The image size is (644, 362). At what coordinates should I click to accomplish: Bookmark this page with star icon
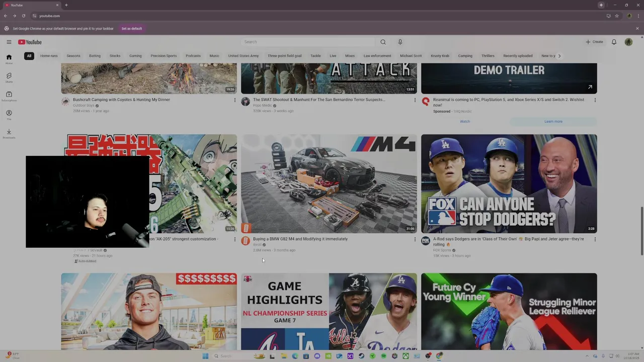coord(617,16)
